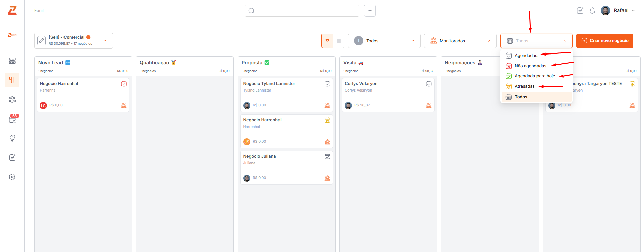Expand the Rafael user menu chevron
644x252 pixels.
pos(633,11)
